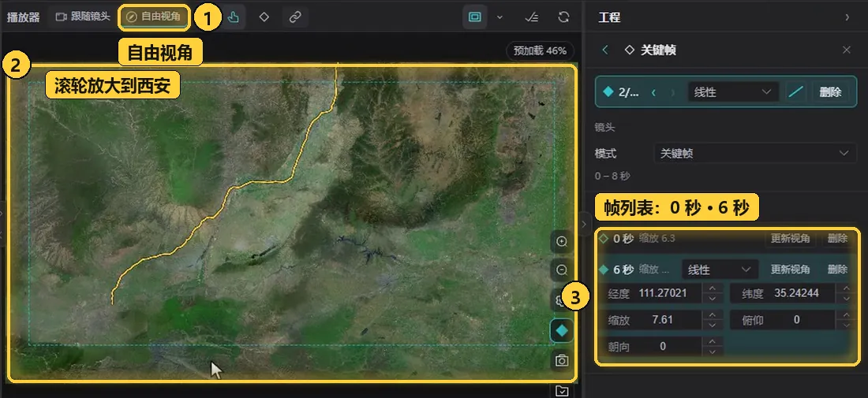Toggle the safe-frame overlay icon
Image resolution: width=868 pixels, height=398 pixels.
coord(475,17)
